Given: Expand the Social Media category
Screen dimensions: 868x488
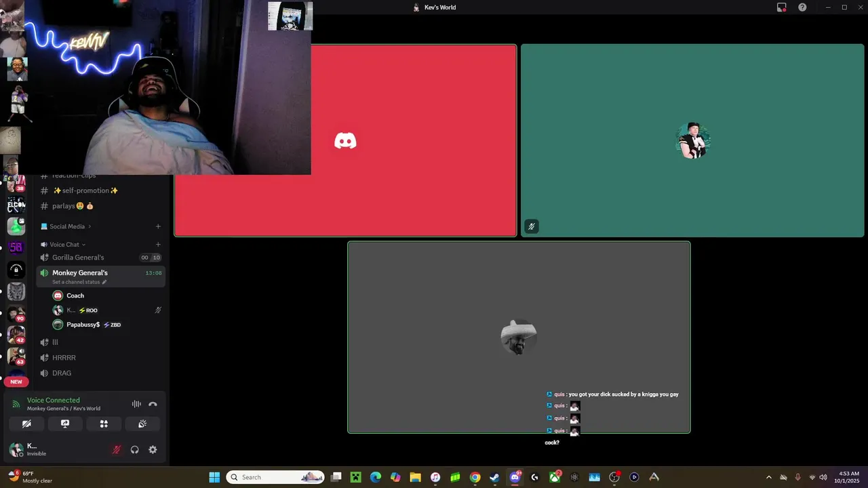Looking at the screenshot, I should pos(66,226).
